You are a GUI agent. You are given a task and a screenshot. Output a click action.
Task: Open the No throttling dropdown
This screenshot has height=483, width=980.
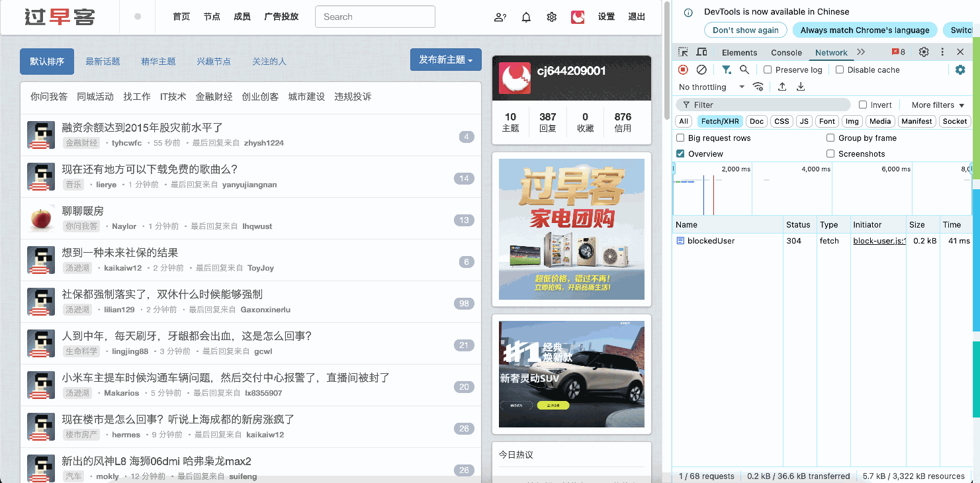(708, 87)
